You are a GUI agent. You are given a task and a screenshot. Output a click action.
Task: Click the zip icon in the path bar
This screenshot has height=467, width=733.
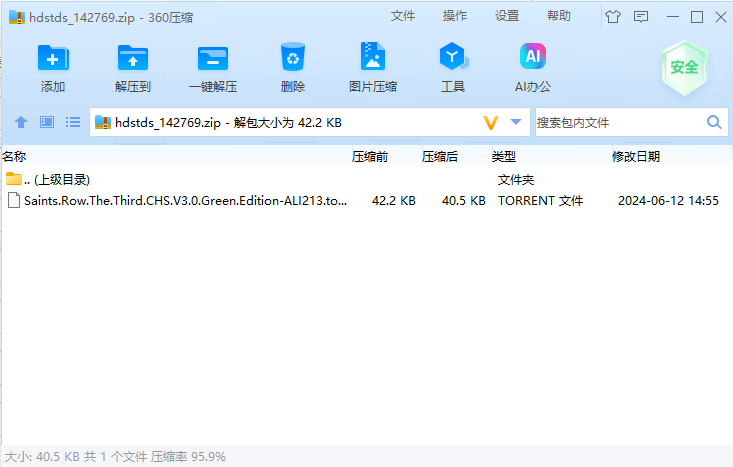[x=103, y=122]
